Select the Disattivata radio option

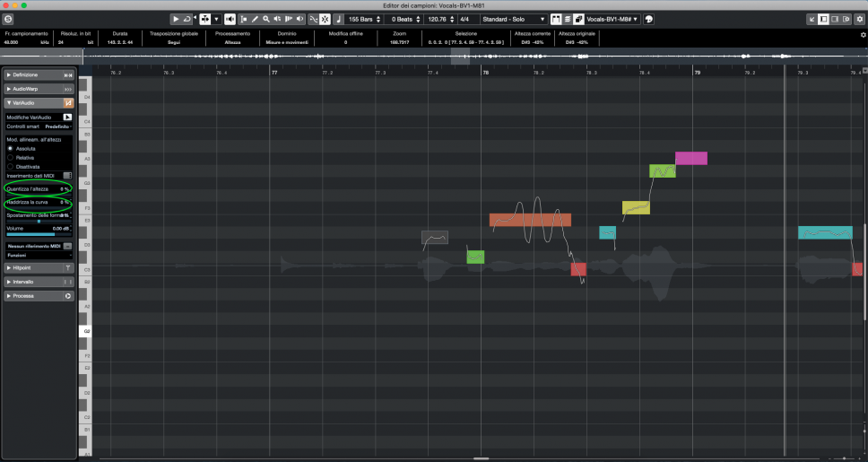(x=11, y=166)
